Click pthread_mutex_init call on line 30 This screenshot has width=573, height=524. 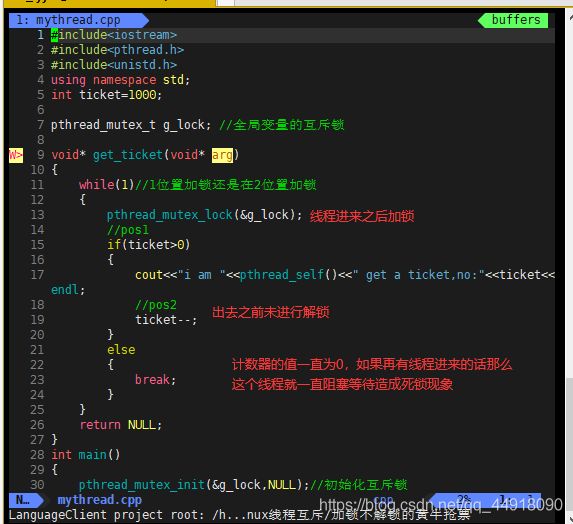tap(194, 485)
